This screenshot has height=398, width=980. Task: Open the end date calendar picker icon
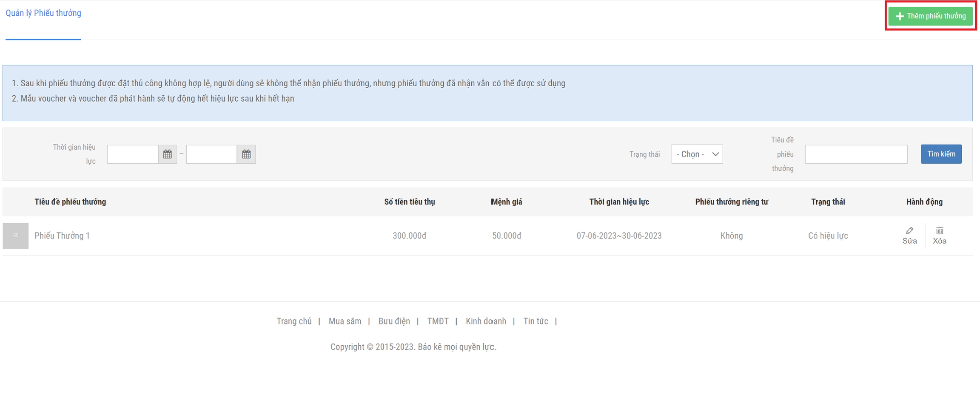click(246, 154)
